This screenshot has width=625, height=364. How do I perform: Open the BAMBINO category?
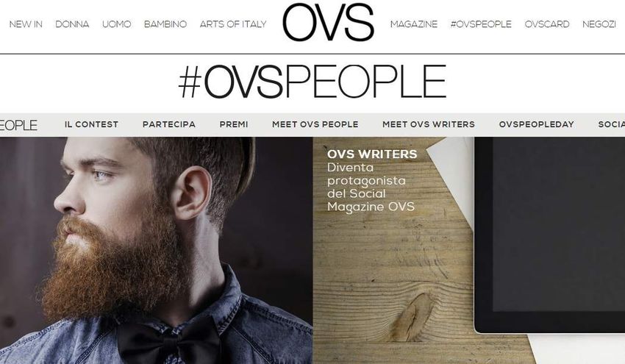(x=165, y=24)
